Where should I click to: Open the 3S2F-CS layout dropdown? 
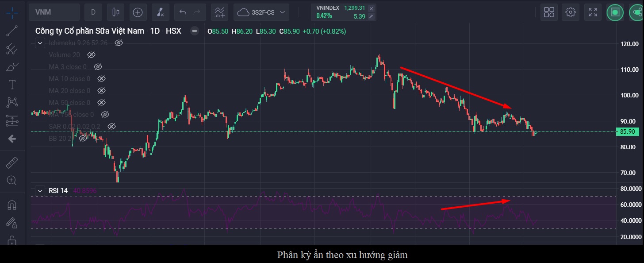coord(261,12)
